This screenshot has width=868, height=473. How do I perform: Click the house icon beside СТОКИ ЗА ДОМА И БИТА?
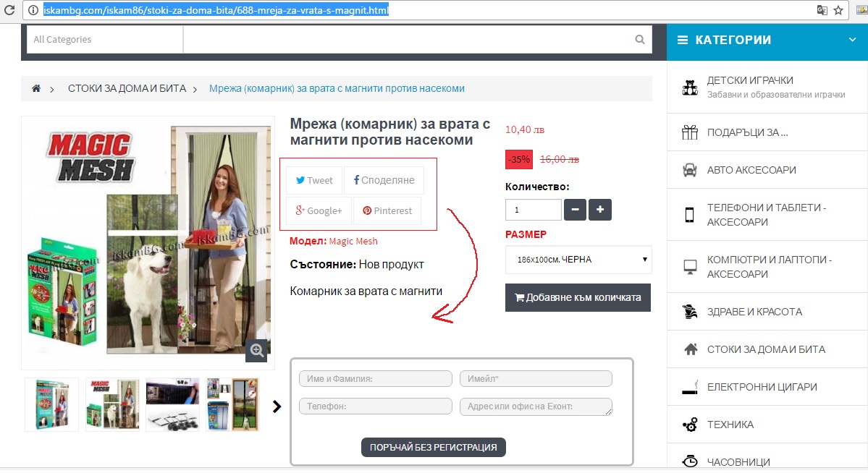click(691, 349)
